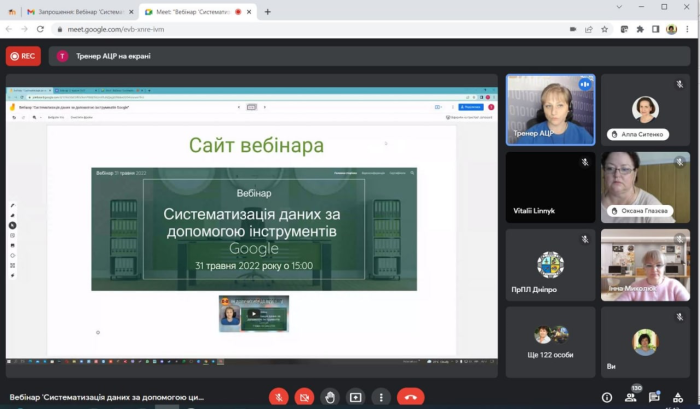Share this page icon in address bar

[589, 29]
